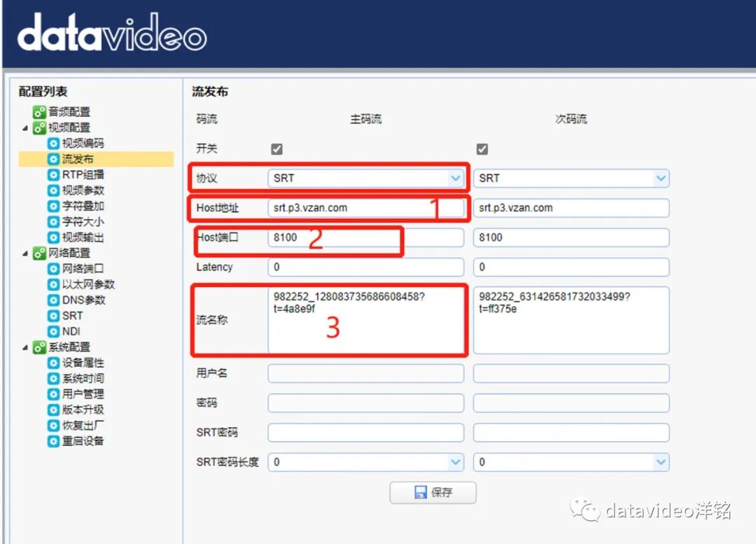Click the gear icon next to RTP组播

click(x=53, y=175)
